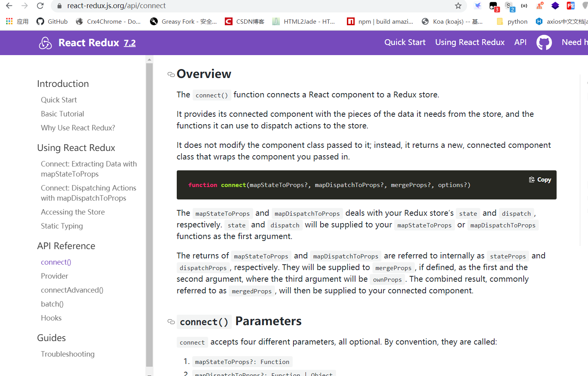Screen dimensions: 588x376
Task: Click the Overview heading
Action: [204, 74]
